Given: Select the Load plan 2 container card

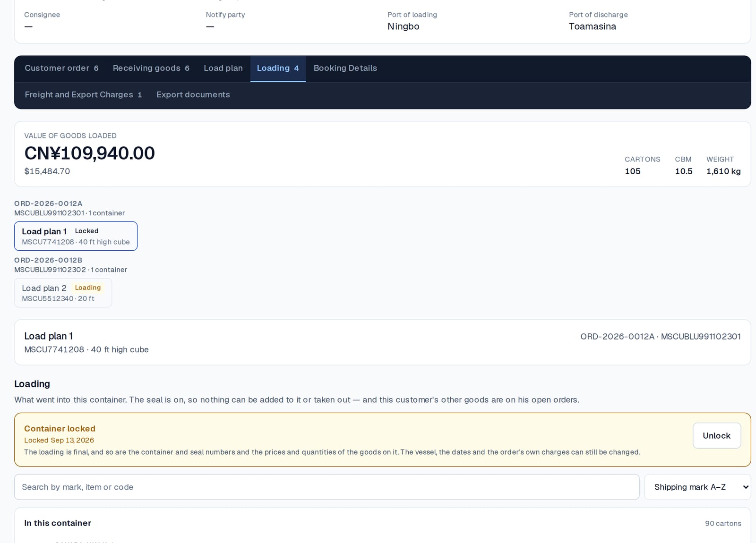Looking at the screenshot, I should (x=63, y=293).
